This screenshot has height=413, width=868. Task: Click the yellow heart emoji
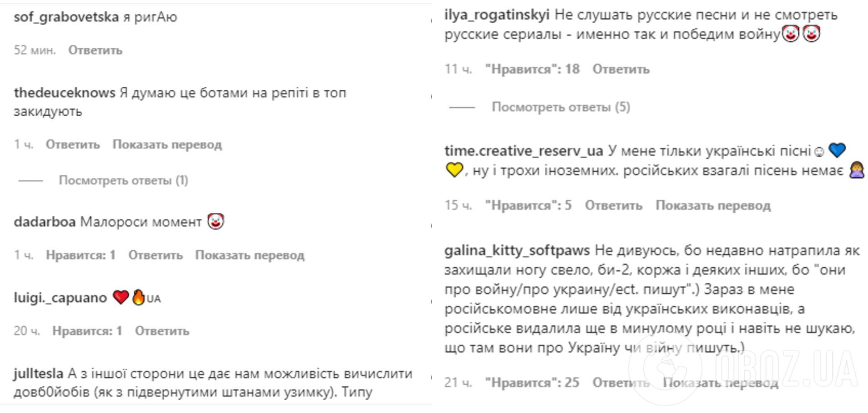click(x=454, y=170)
